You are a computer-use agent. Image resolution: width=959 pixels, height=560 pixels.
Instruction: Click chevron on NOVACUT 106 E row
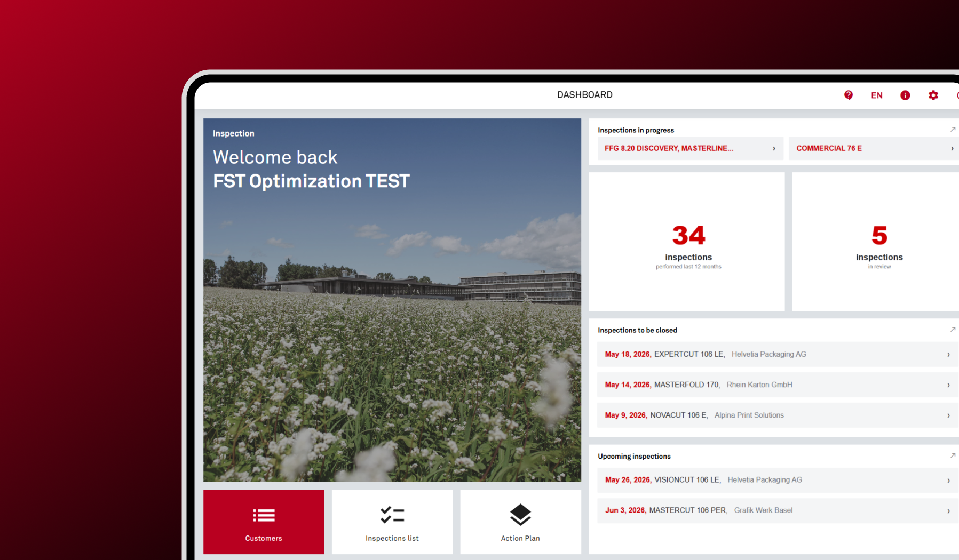pyautogui.click(x=948, y=415)
